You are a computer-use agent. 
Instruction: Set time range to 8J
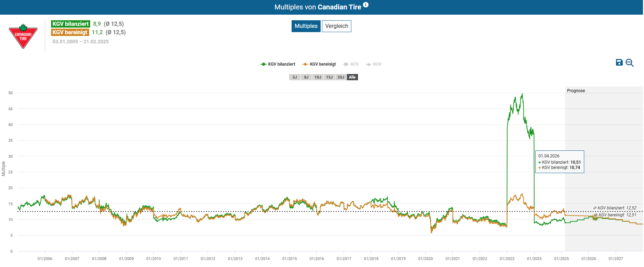pyautogui.click(x=306, y=77)
